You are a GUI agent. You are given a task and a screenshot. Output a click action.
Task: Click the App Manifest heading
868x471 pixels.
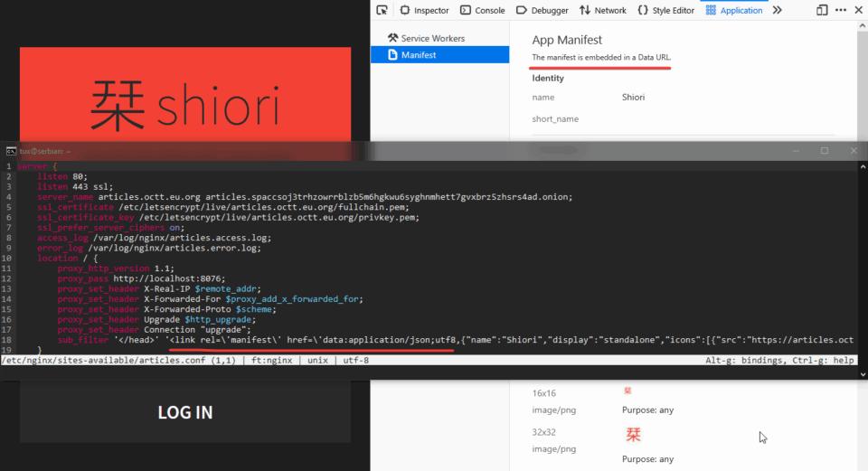(567, 40)
